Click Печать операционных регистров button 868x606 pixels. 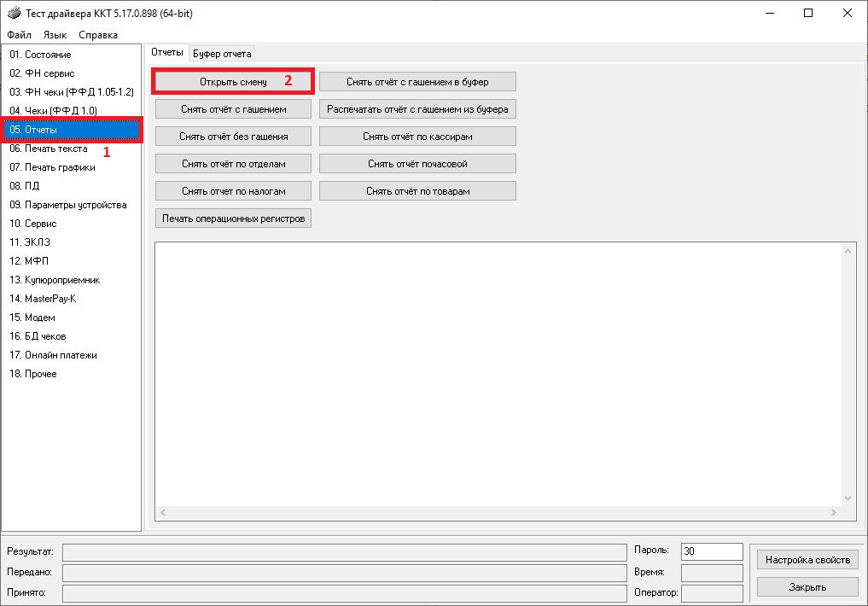[233, 219]
